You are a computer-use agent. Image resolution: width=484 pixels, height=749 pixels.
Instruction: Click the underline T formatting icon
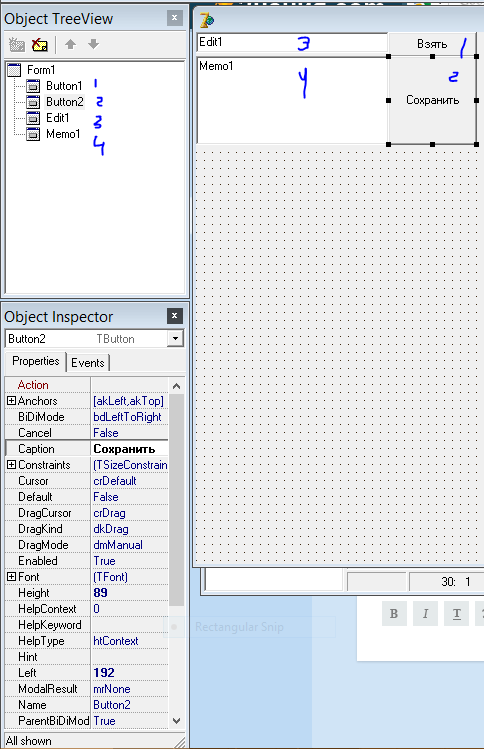coord(456,613)
